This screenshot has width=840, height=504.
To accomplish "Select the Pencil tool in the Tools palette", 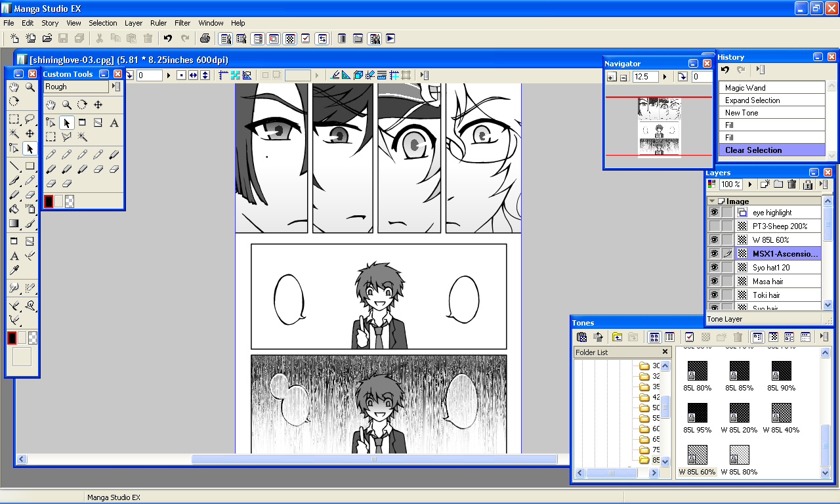I will tap(30, 180).
